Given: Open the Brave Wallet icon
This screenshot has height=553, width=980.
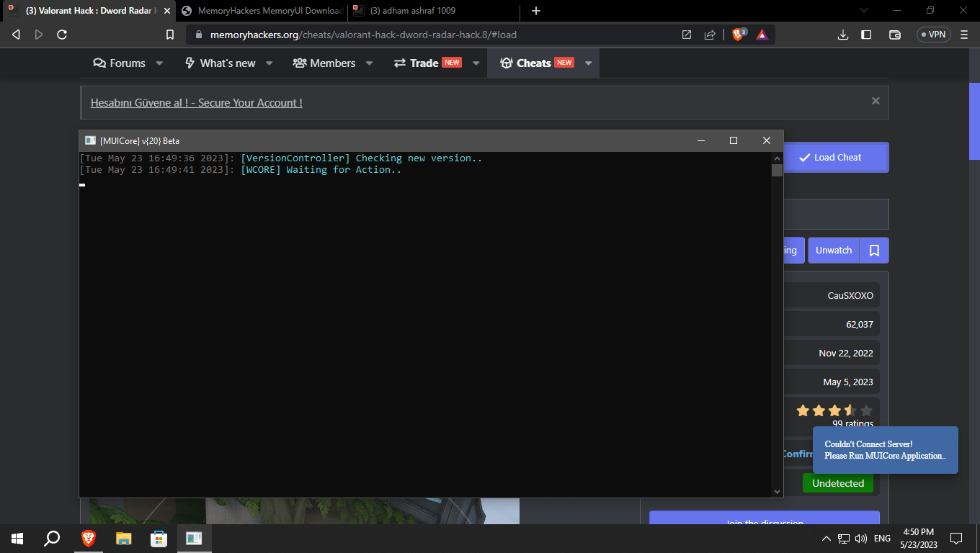Looking at the screenshot, I should 895,35.
